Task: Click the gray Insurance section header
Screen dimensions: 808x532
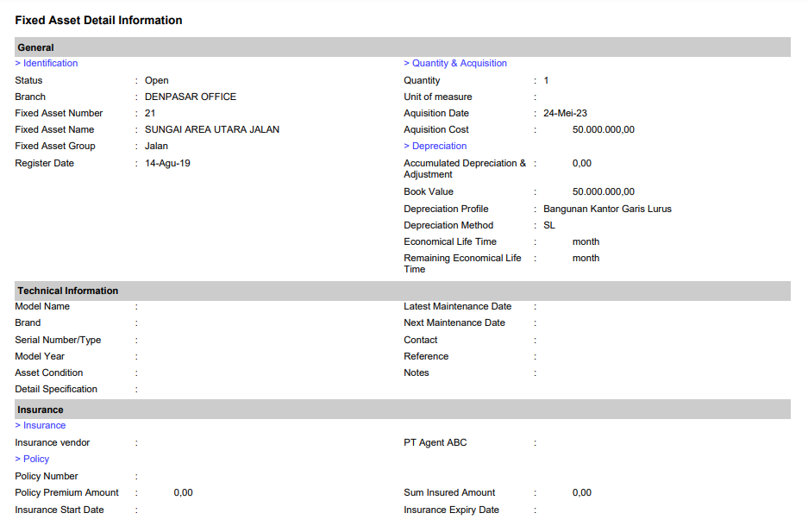Action: tap(403, 410)
